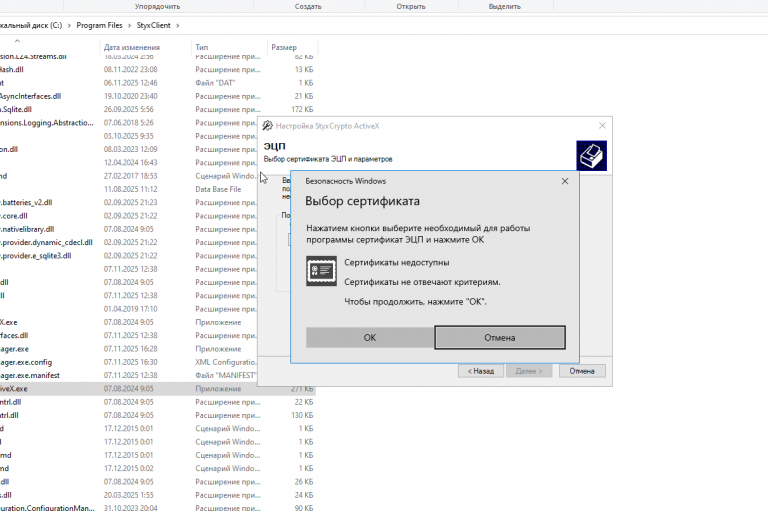Select StyxClient in breadcrumb path
The width and height of the screenshot is (768, 511).
[x=153, y=25]
